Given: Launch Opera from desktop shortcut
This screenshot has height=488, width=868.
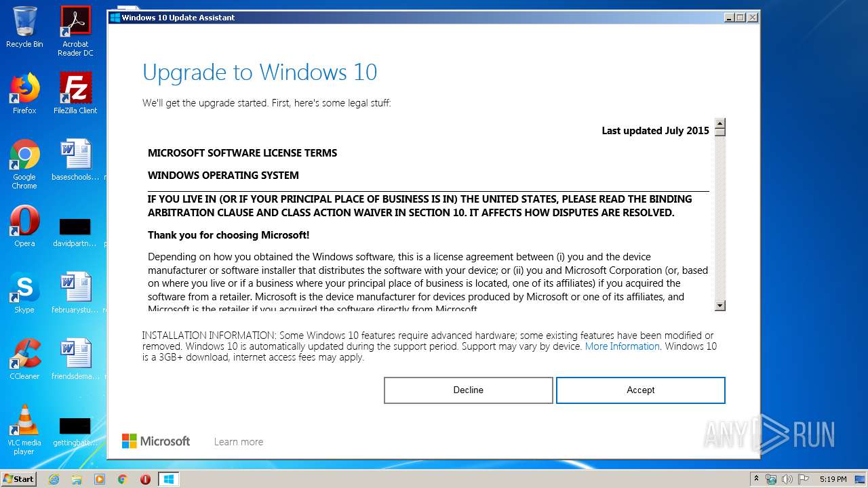Looking at the screenshot, I should pyautogui.click(x=24, y=226).
